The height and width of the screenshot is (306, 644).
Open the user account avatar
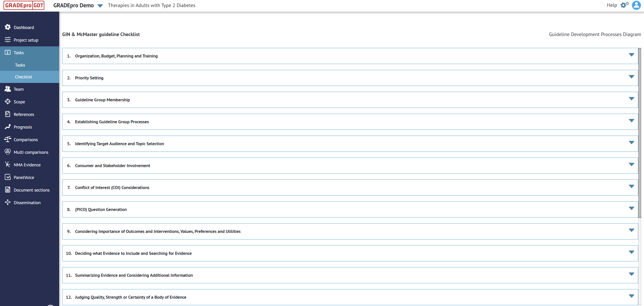(636, 5)
